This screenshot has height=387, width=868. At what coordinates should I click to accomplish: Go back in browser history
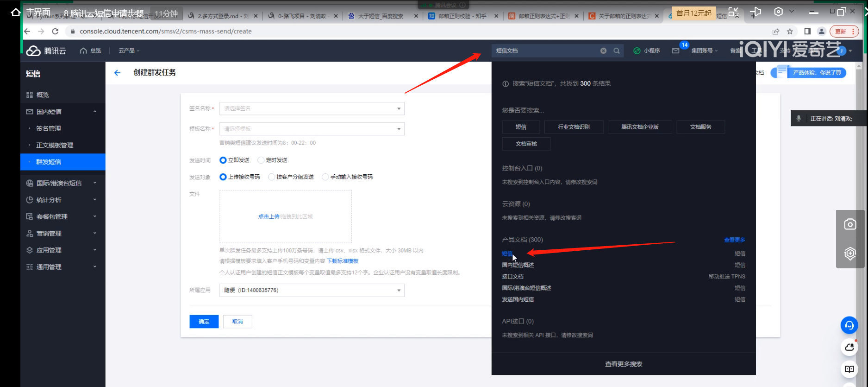[x=27, y=31]
